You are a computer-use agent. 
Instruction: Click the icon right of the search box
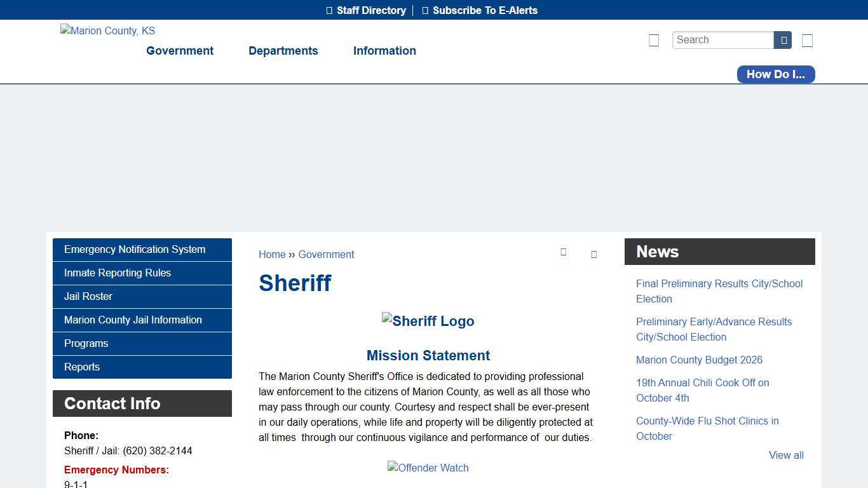click(807, 40)
